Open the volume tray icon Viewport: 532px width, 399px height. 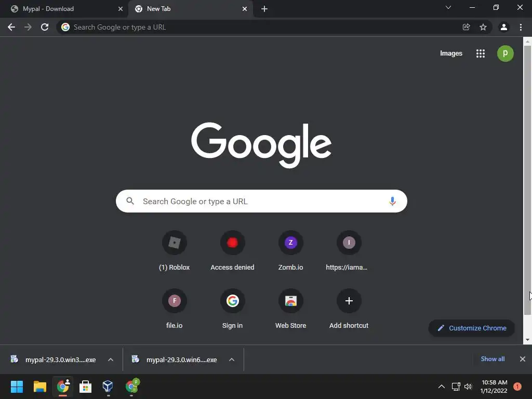[x=468, y=387]
